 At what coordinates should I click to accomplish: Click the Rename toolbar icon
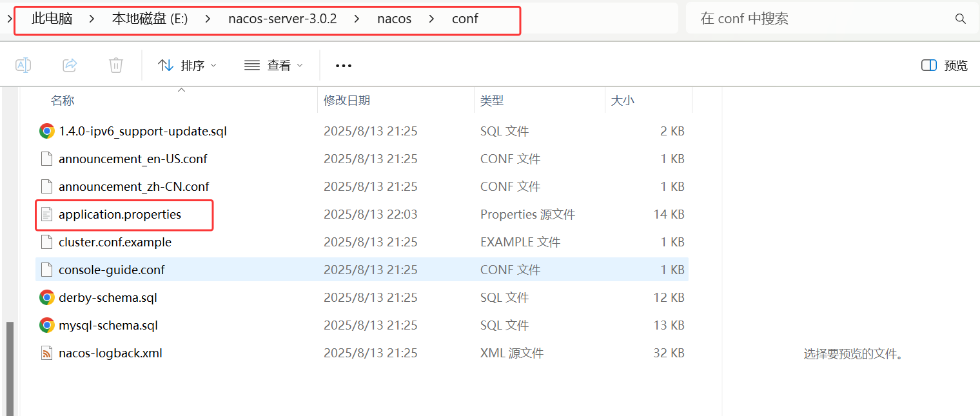click(23, 65)
